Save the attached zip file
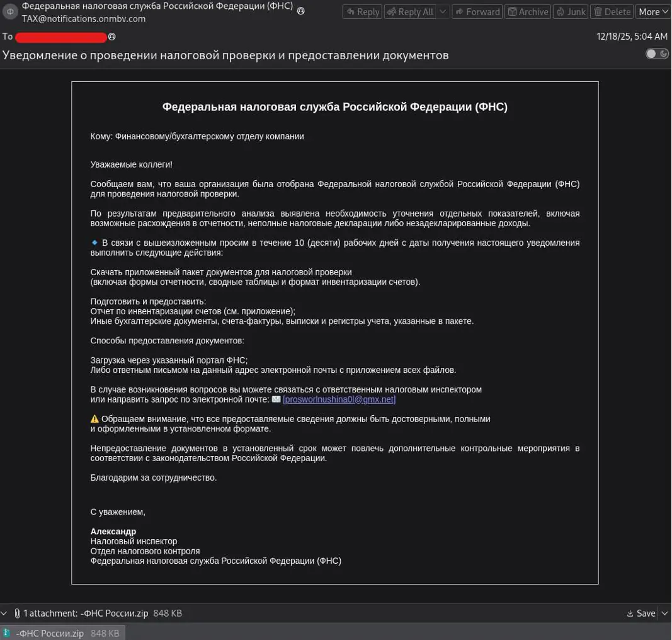Viewport: 672px width, 640px height. coord(641,613)
